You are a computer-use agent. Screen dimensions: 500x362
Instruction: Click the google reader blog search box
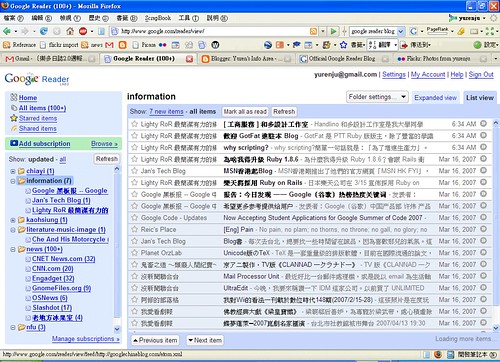pyautogui.click(x=373, y=31)
